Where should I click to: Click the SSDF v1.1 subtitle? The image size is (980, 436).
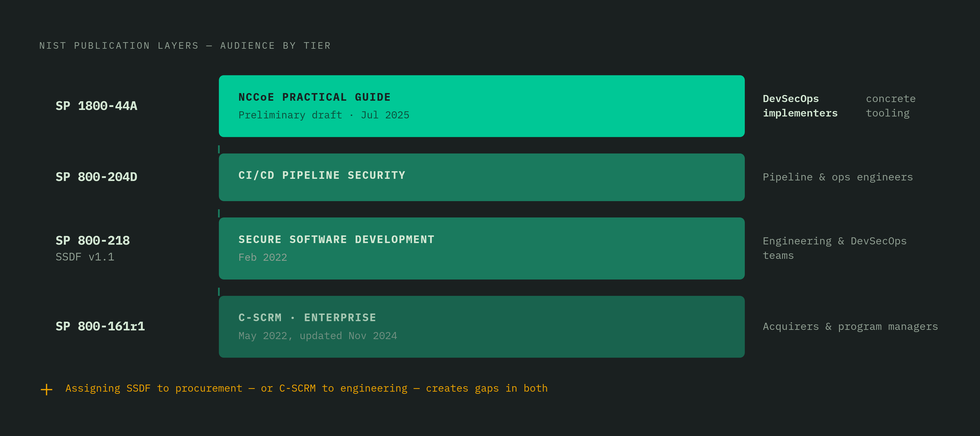[x=85, y=257]
